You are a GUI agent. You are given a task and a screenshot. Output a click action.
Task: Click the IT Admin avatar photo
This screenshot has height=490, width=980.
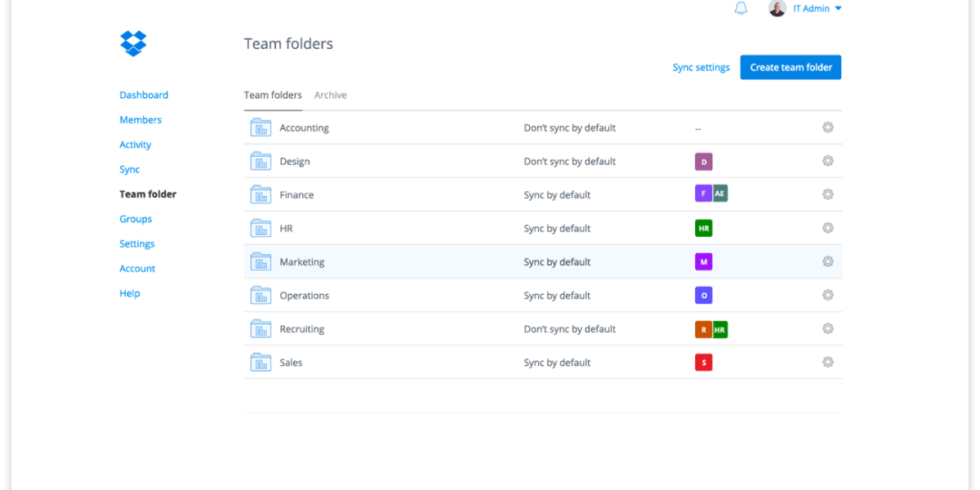pyautogui.click(x=777, y=8)
